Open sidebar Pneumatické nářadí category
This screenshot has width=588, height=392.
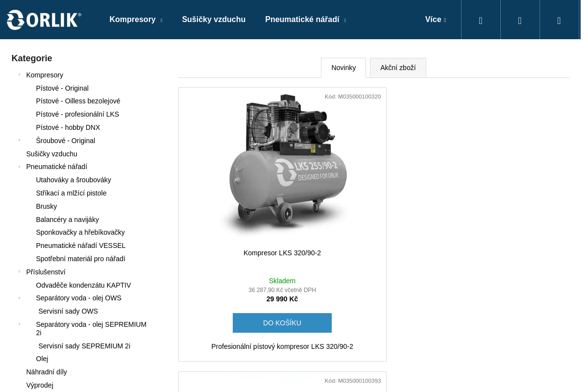click(x=57, y=167)
